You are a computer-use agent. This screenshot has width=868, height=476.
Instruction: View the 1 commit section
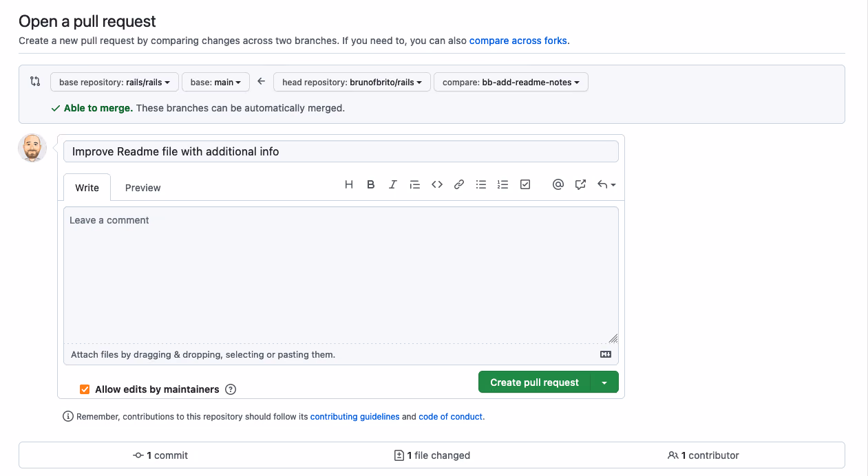coord(160,455)
